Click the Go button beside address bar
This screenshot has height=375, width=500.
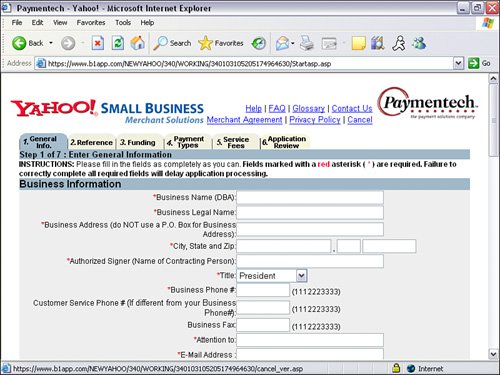479,63
